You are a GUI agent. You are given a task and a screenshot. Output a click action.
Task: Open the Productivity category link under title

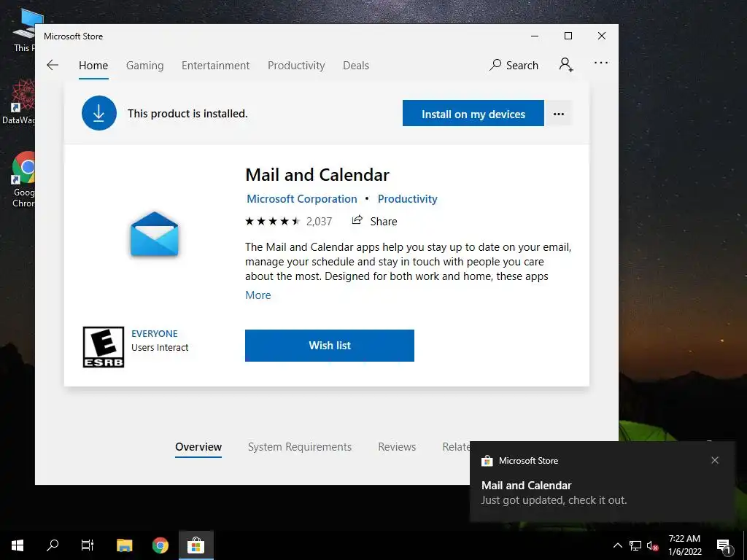pos(407,199)
